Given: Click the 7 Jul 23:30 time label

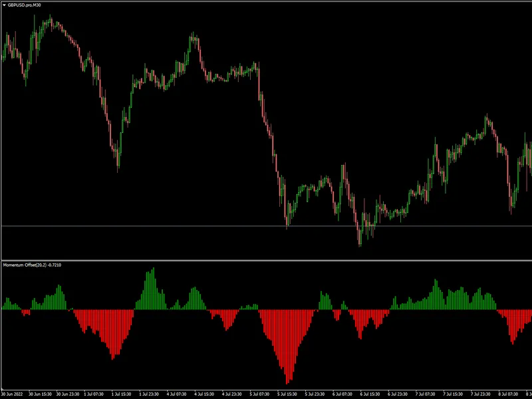Looking at the screenshot, I should click(x=480, y=394).
